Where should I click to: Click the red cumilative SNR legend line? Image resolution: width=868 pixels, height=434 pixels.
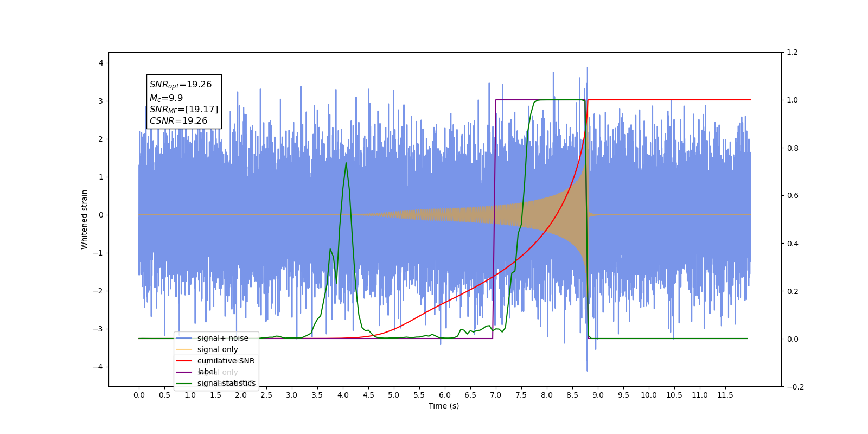(x=184, y=361)
